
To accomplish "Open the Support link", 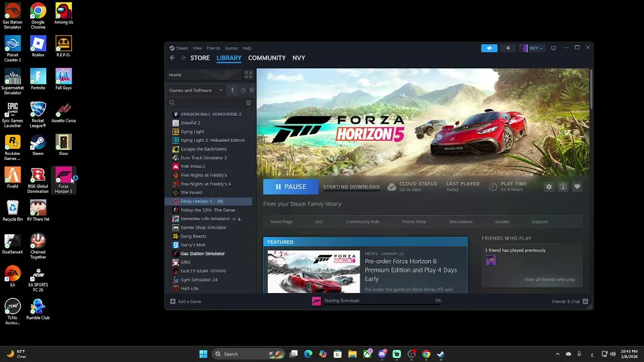I will click(540, 222).
